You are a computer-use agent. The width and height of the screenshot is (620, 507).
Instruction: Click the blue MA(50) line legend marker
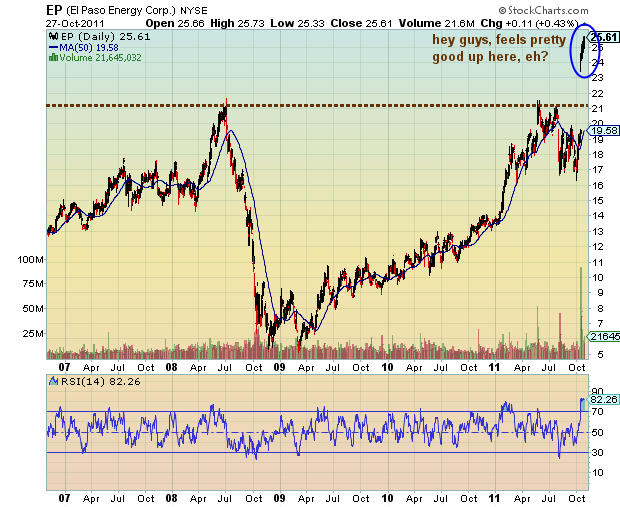(x=53, y=47)
